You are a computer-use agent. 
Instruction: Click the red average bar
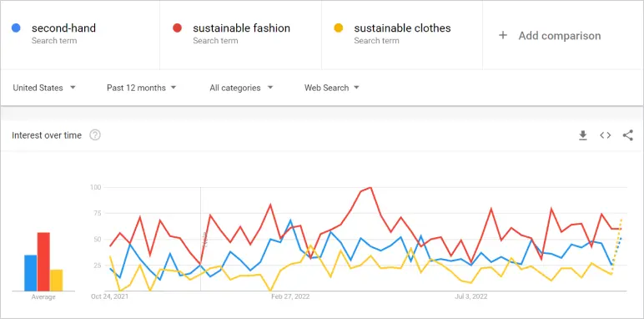click(x=43, y=262)
